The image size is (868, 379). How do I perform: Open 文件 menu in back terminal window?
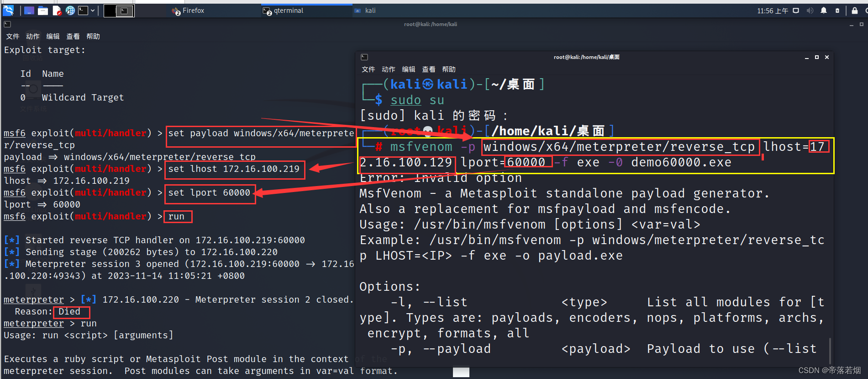[13, 37]
